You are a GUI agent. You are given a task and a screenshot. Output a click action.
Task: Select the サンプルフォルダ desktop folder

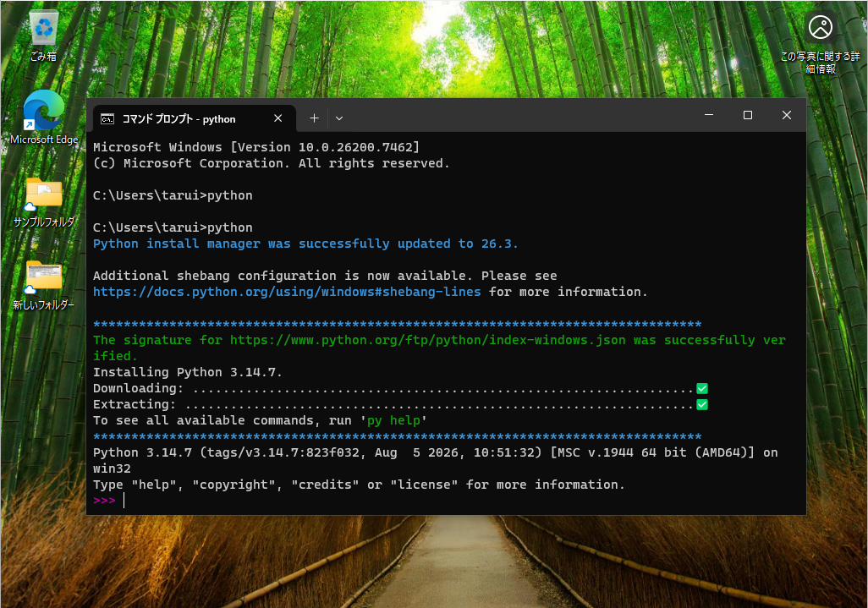[44, 202]
